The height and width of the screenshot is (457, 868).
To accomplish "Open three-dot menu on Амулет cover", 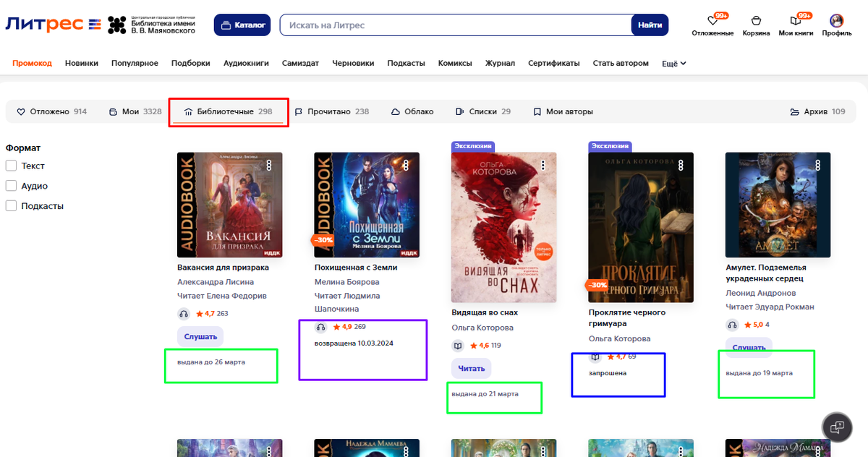I will 817,166.
